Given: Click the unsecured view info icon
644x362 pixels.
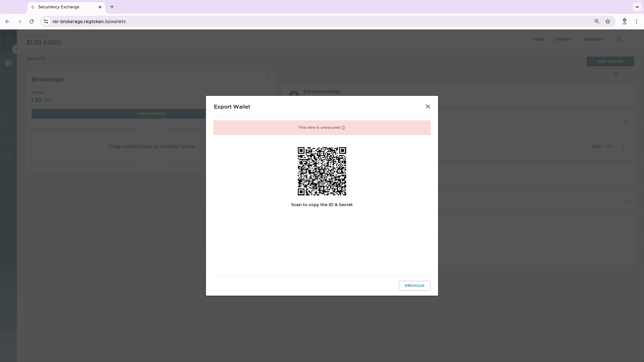Looking at the screenshot, I should click(343, 128).
